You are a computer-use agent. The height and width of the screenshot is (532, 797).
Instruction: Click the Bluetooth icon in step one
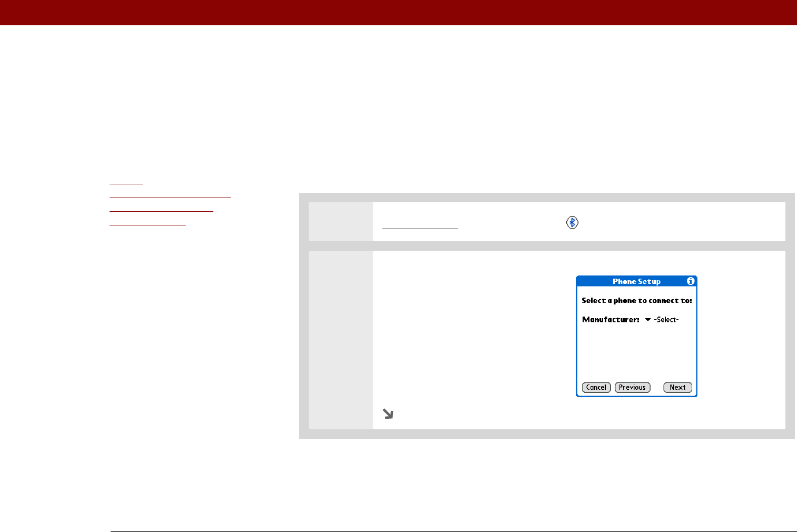(x=572, y=223)
